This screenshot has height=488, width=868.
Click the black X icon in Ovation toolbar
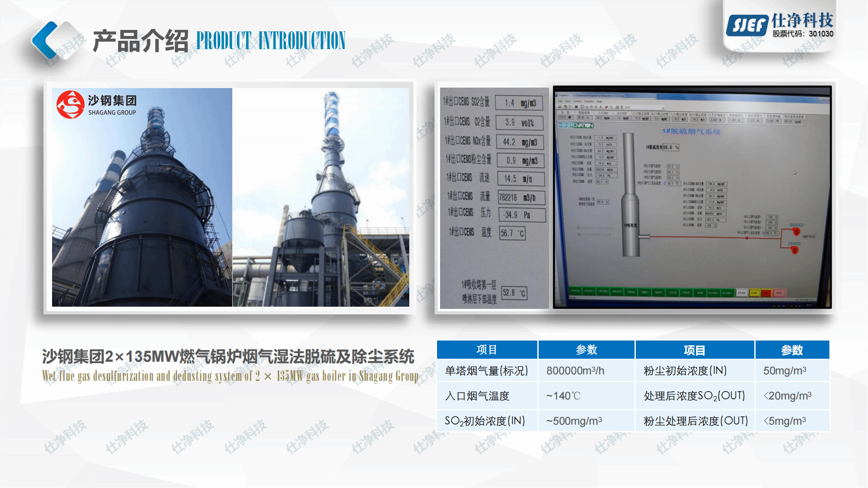click(x=576, y=107)
